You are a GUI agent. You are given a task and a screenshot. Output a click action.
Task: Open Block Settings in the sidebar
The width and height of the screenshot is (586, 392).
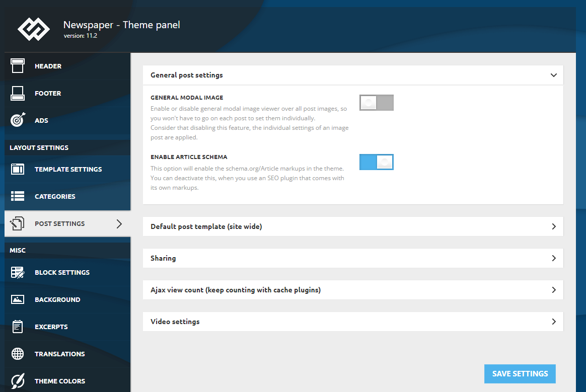click(67, 272)
